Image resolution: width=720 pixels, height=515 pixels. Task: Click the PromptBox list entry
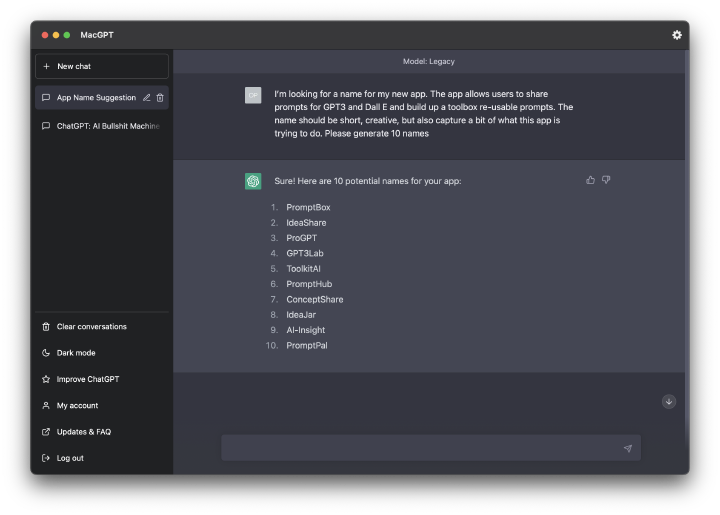[308, 207]
